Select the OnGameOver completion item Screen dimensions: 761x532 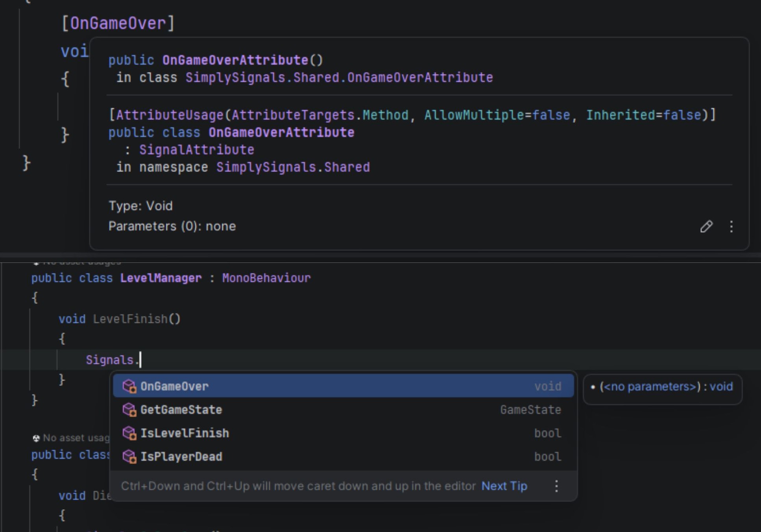click(343, 386)
